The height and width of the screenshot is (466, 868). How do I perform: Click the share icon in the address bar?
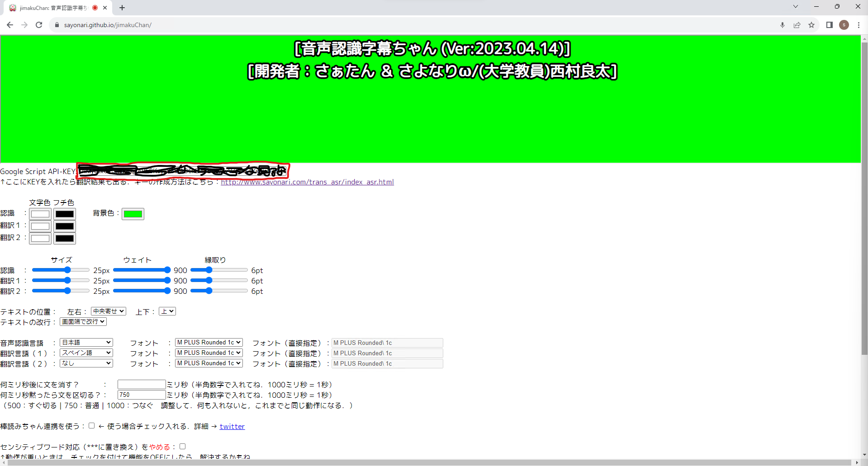797,25
